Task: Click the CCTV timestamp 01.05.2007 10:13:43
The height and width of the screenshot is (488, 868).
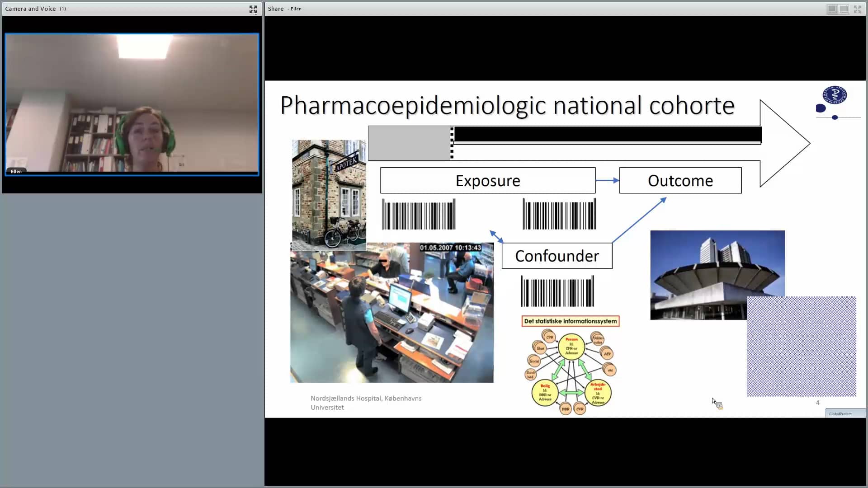Action: (450, 248)
